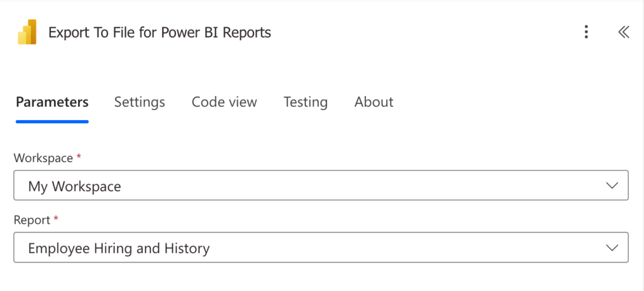Open the Testing tab

click(x=306, y=102)
